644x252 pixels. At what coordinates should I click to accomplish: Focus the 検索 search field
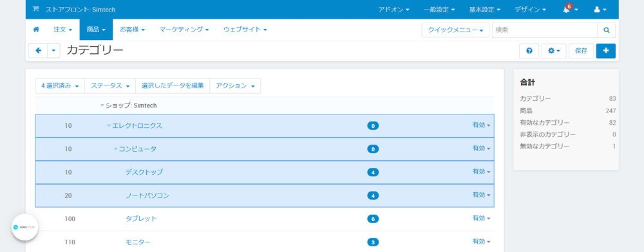(x=545, y=30)
